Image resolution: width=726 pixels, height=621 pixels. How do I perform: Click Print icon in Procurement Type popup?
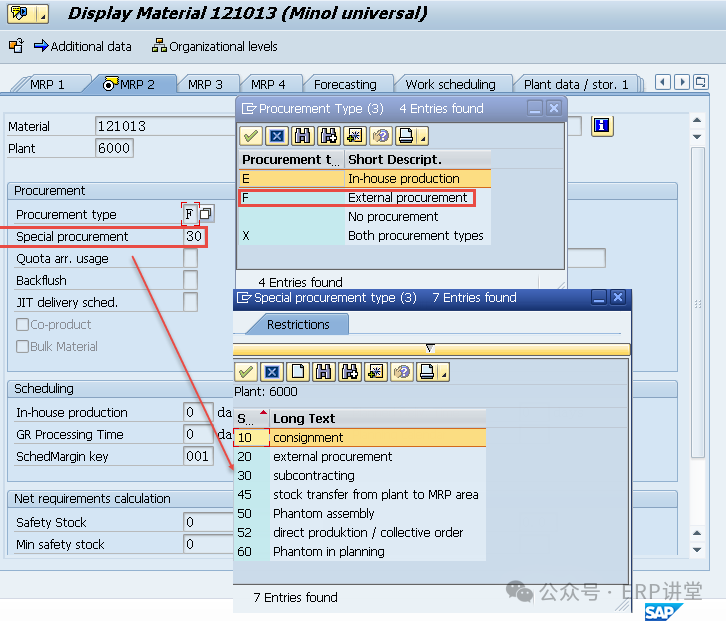pyautogui.click(x=406, y=136)
